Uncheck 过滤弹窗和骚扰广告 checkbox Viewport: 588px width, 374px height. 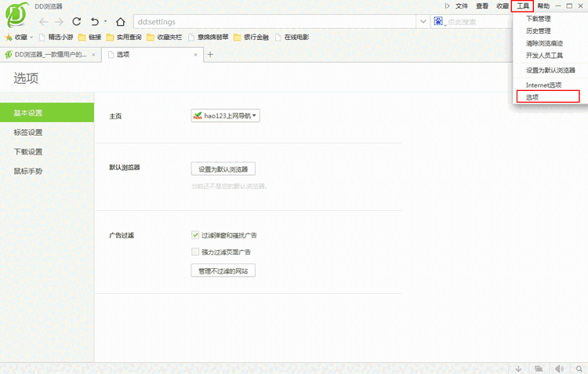(x=195, y=235)
